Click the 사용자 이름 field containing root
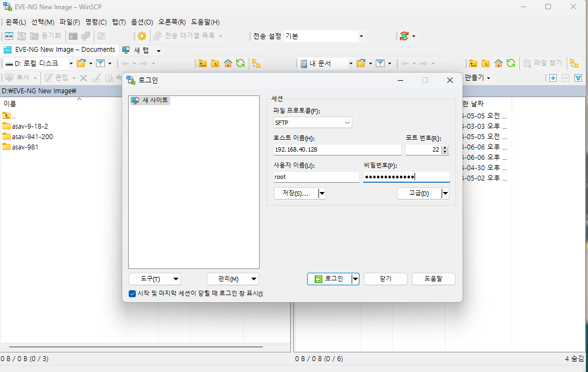Image resolution: width=588 pixels, height=372 pixels. click(316, 177)
